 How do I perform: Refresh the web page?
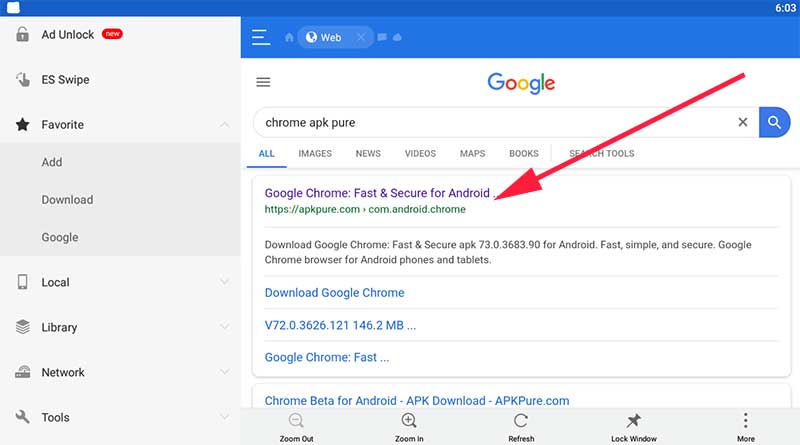coord(521,427)
